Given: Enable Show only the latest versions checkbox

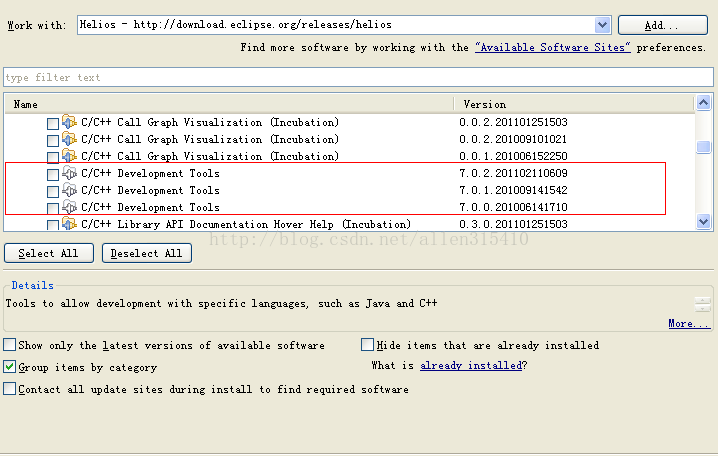Looking at the screenshot, I should pyautogui.click(x=10, y=345).
